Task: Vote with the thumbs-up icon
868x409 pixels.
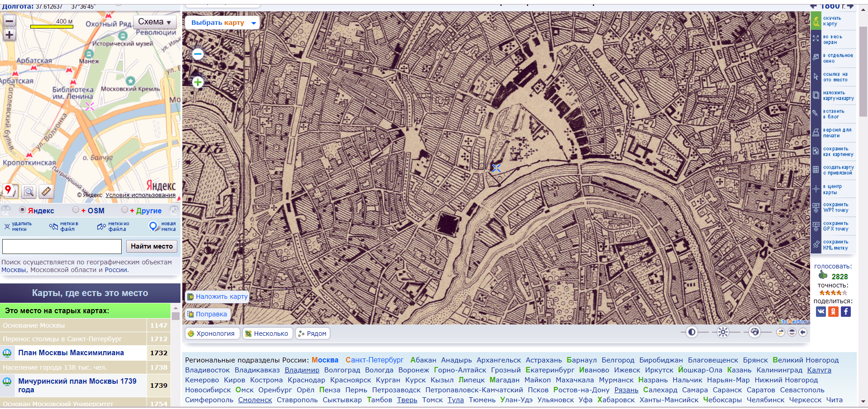Action: pyautogui.click(x=823, y=275)
